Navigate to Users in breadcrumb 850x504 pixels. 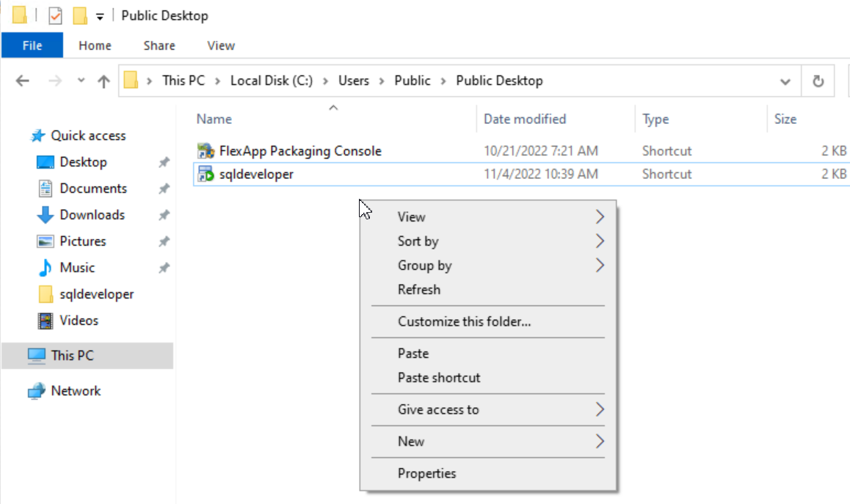coord(354,80)
